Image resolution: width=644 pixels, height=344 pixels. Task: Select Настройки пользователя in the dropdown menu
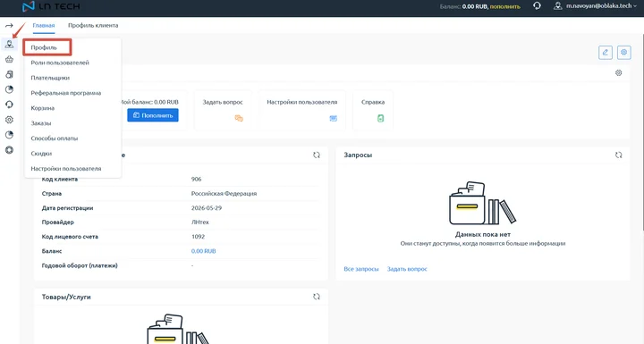point(65,169)
